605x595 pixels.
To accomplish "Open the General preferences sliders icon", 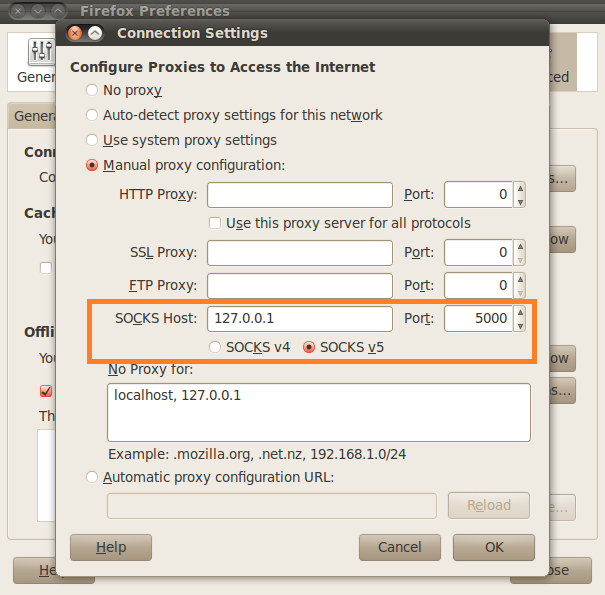I will (x=41, y=52).
